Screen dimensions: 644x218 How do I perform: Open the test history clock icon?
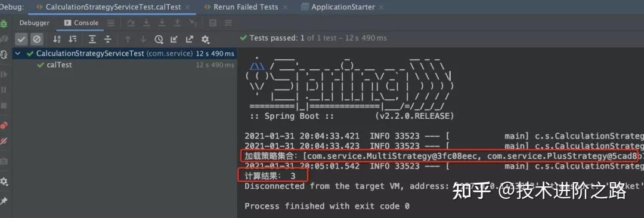pos(159,39)
